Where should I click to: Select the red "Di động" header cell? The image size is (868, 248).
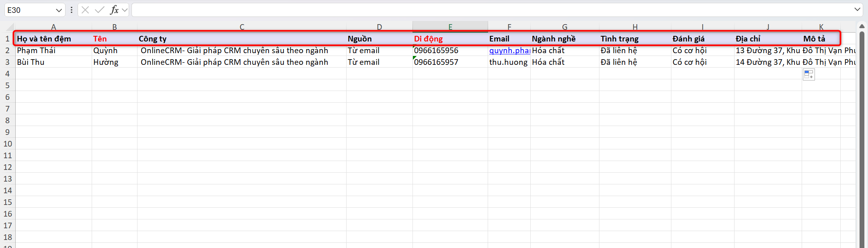(x=450, y=39)
